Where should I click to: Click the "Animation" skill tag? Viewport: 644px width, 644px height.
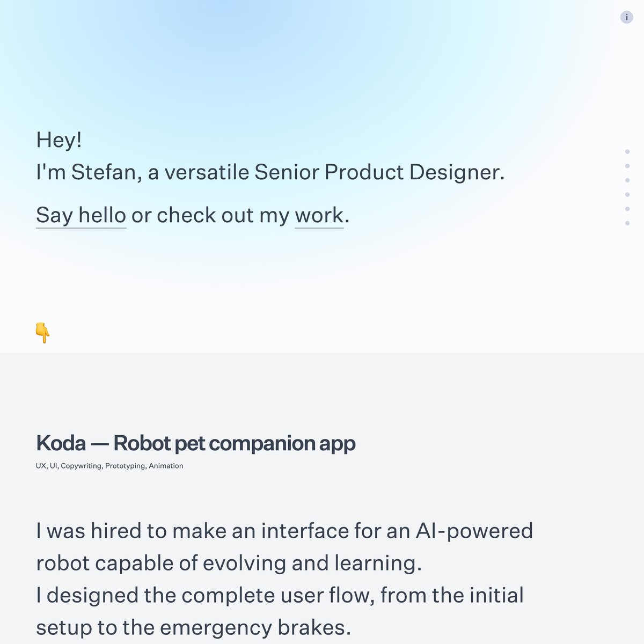(x=166, y=466)
